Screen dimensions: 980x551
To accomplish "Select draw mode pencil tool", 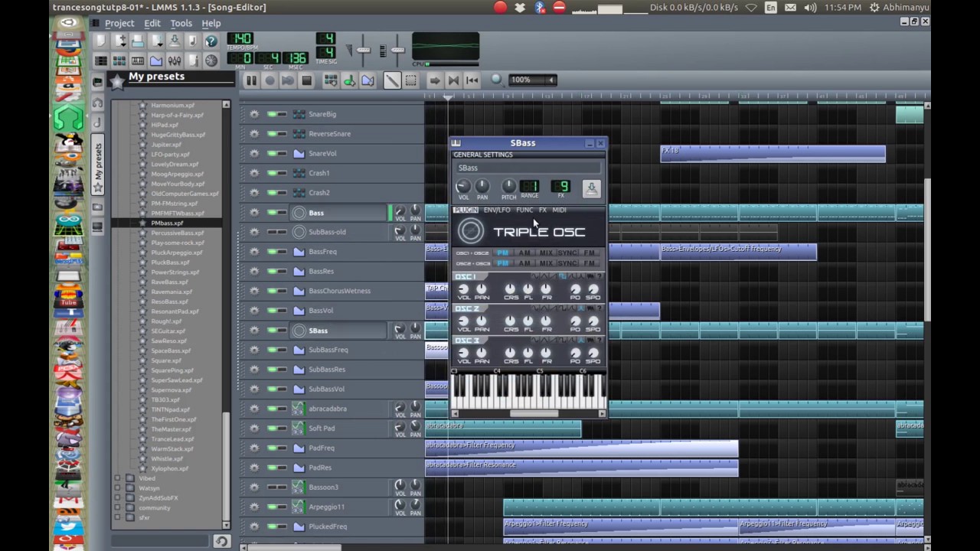I will (392, 80).
